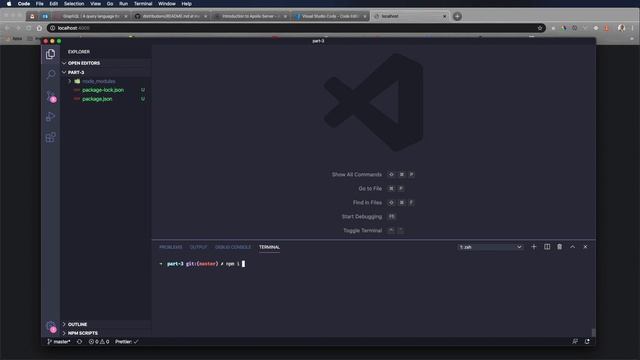Open the Explorer view in activity bar
Screen dimensions: 640x360
click(x=51, y=54)
